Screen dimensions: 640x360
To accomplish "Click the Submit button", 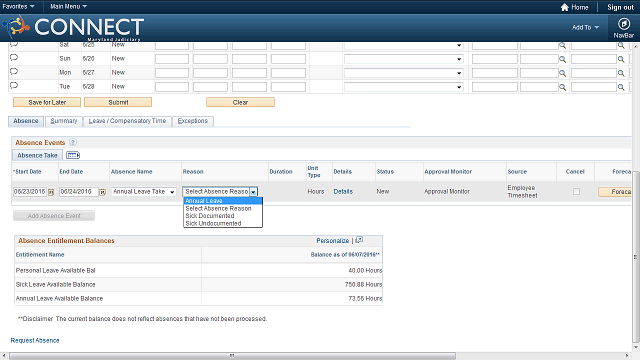I will coord(118,102).
